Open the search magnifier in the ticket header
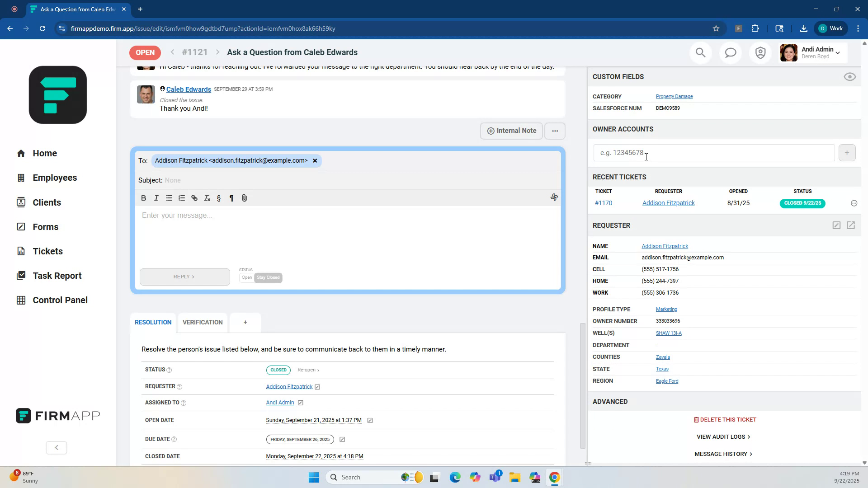 700,52
